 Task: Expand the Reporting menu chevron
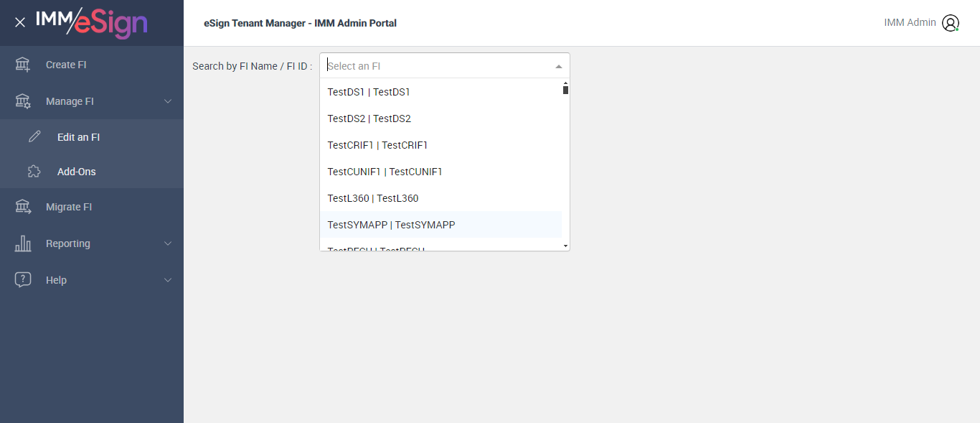pyautogui.click(x=168, y=243)
